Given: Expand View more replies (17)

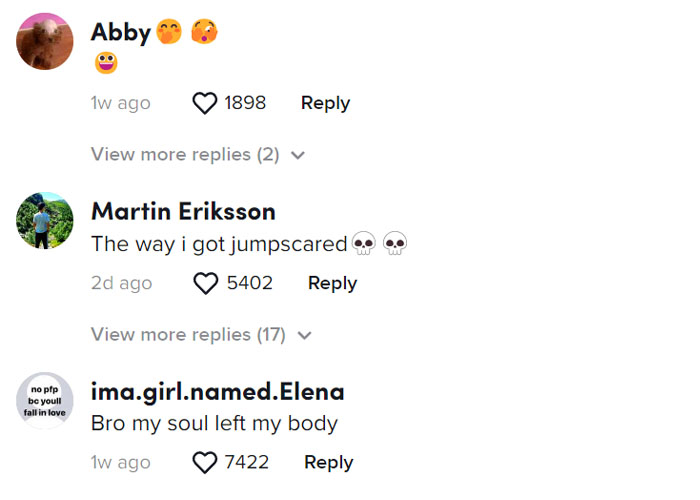Looking at the screenshot, I should point(201,335).
